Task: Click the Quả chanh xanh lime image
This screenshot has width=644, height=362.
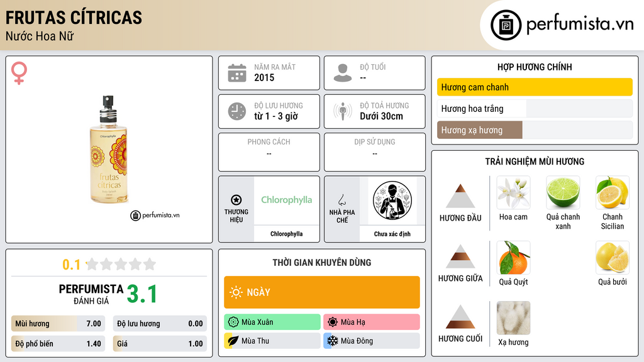Action: pos(563,192)
